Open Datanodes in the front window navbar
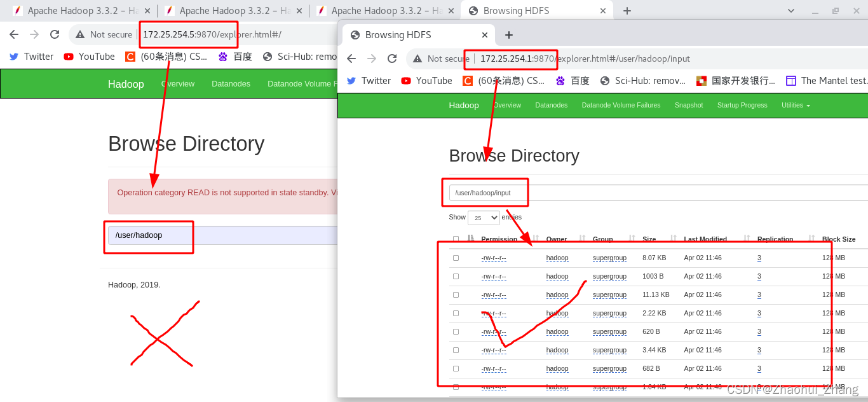Viewport: 868px width, 402px height. pos(551,105)
